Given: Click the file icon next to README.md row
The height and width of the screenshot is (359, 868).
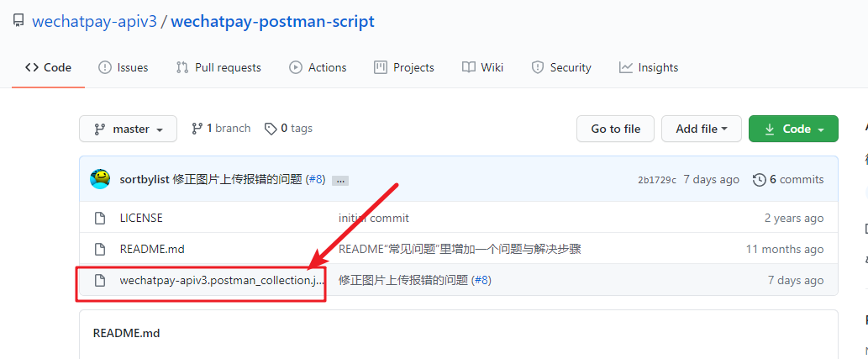Looking at the screenshot, I should tap(100, 249).
